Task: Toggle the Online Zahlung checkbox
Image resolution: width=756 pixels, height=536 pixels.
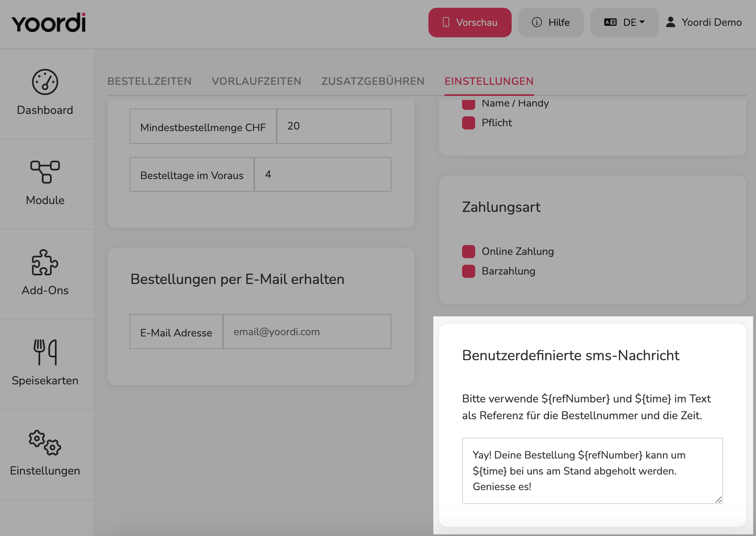Action: [x=469, y=252]
